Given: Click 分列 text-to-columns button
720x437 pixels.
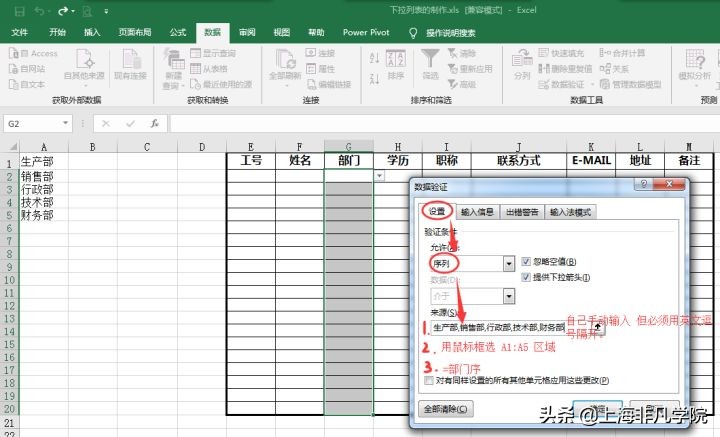Looking at the screenshot, I should (x=522, y=64).
